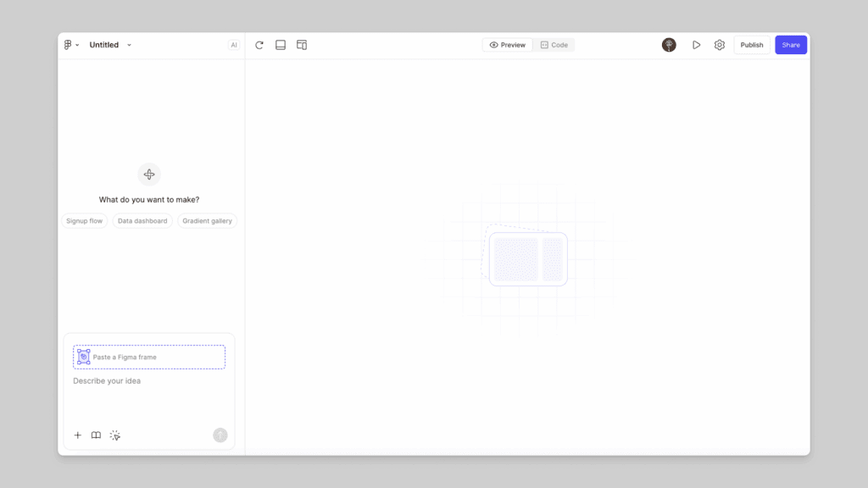The image size is (868, 488).
Task: Switch to Code mode
Action: [x=554, y=44]
